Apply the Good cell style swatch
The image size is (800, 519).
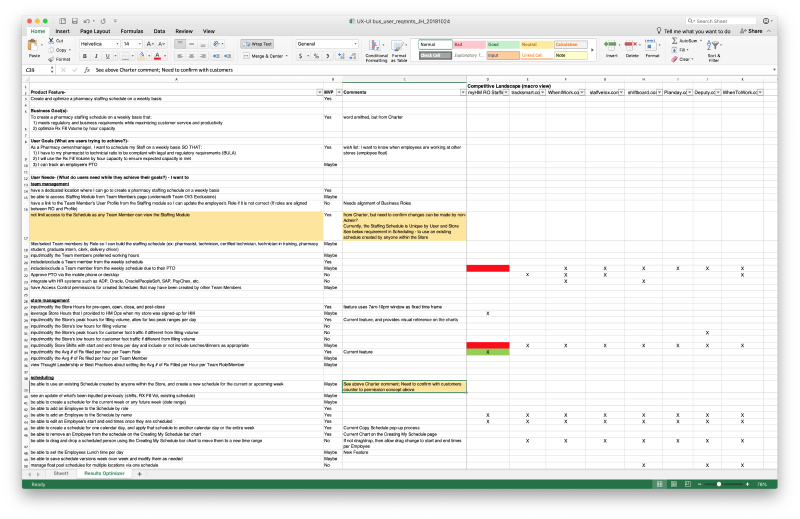(x=503, y=44)
